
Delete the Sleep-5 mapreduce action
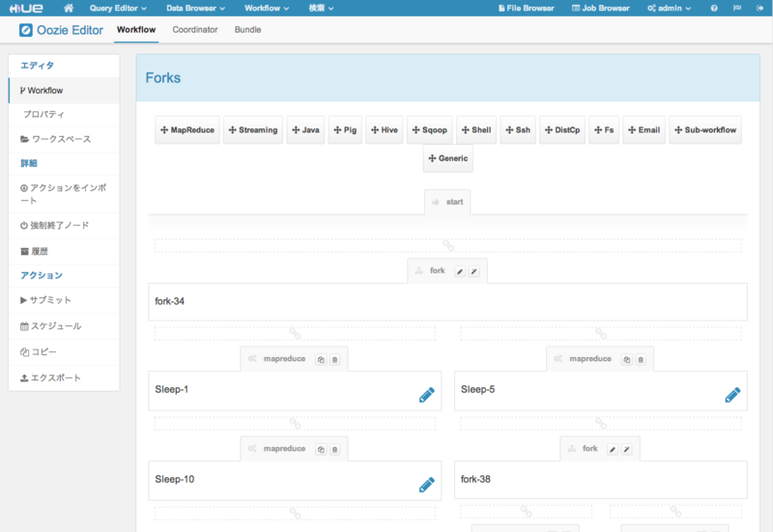[x=641, y=359]
